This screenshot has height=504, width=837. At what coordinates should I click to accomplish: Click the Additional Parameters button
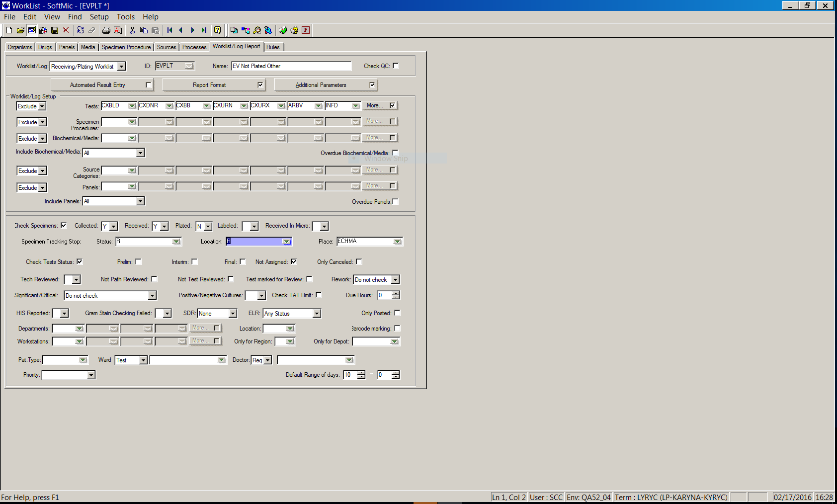coord(321,85)
